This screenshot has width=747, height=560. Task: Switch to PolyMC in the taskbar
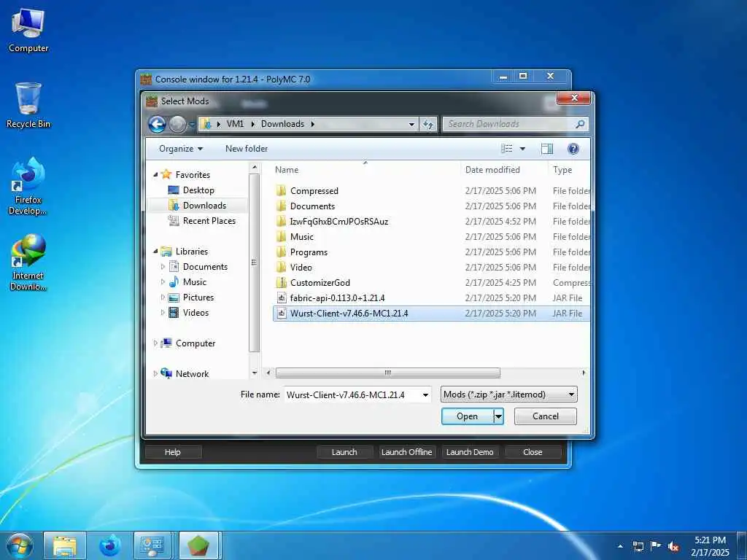point(198,545)
